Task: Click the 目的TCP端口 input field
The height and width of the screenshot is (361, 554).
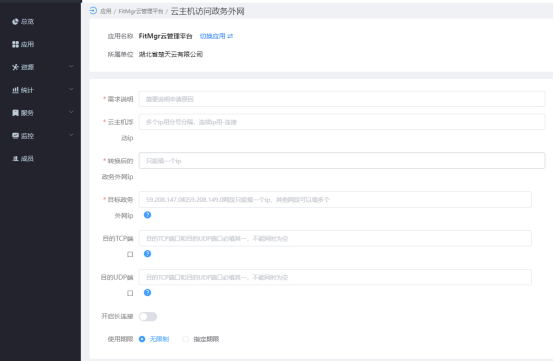Action: (x=335, y=238)
